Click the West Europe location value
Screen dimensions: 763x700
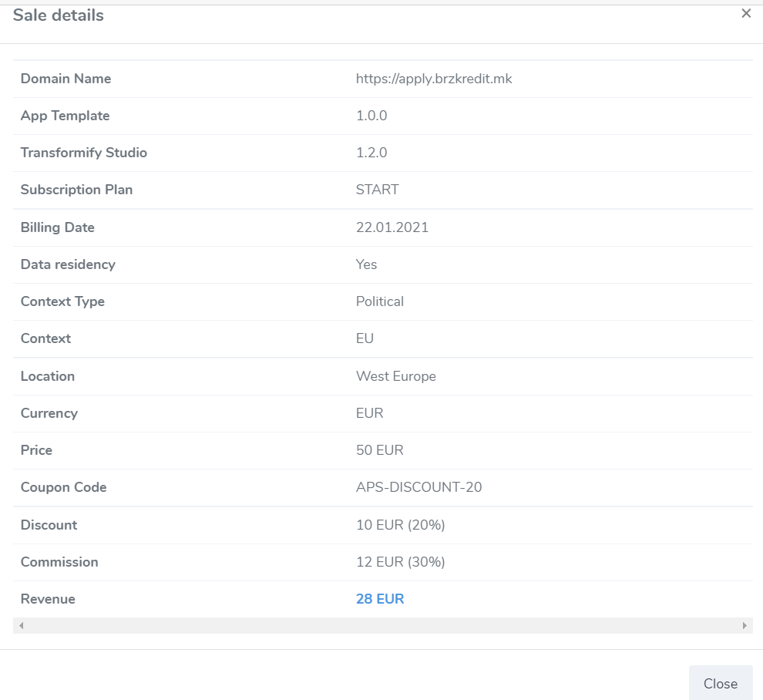[395, 376]
